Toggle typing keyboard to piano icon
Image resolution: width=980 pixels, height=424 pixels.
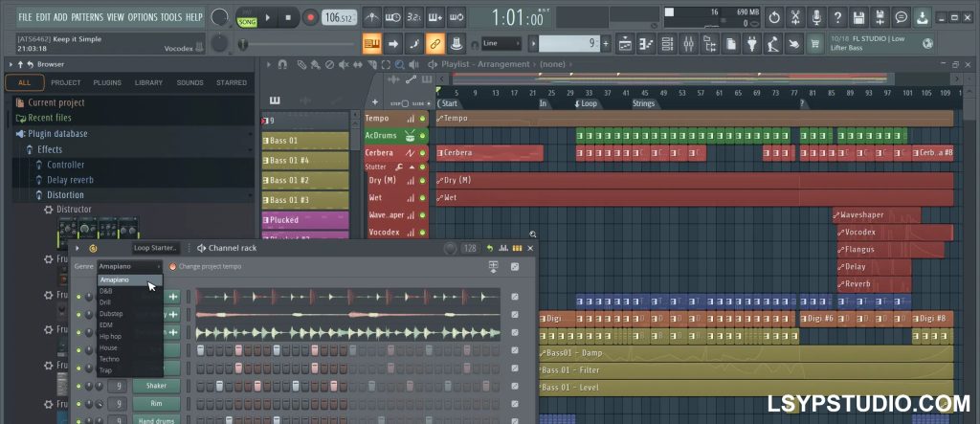coord(372,44)
